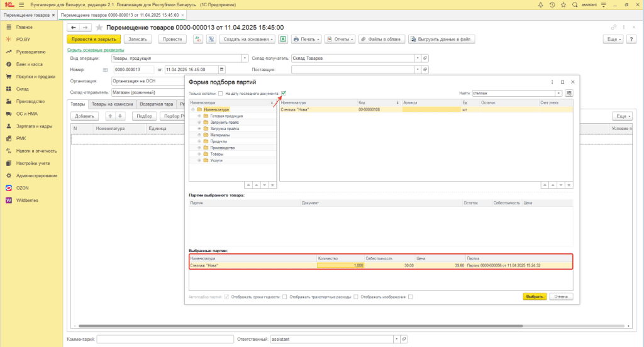
Task: Switch to the Перемещение товаров list tab
Action: (26, 15)
